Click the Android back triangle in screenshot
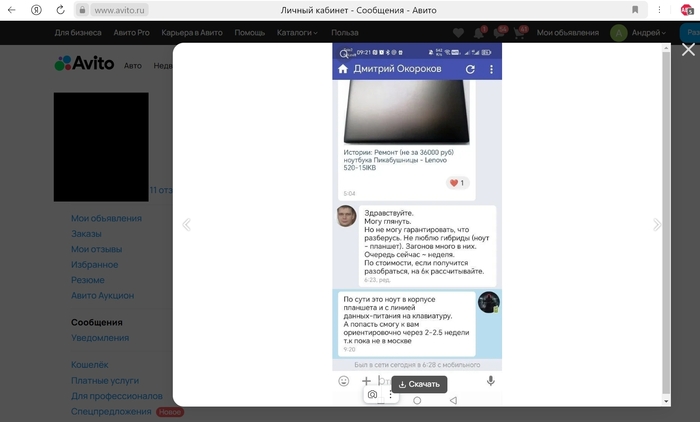Image resolution: width=700 pixels, height=422 pixels. coord(453,401)
